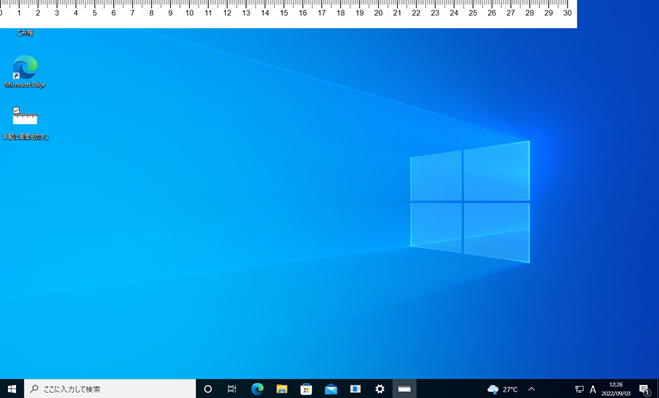
Task: Select the ruler app desktop icon
Action: point(25,123)
